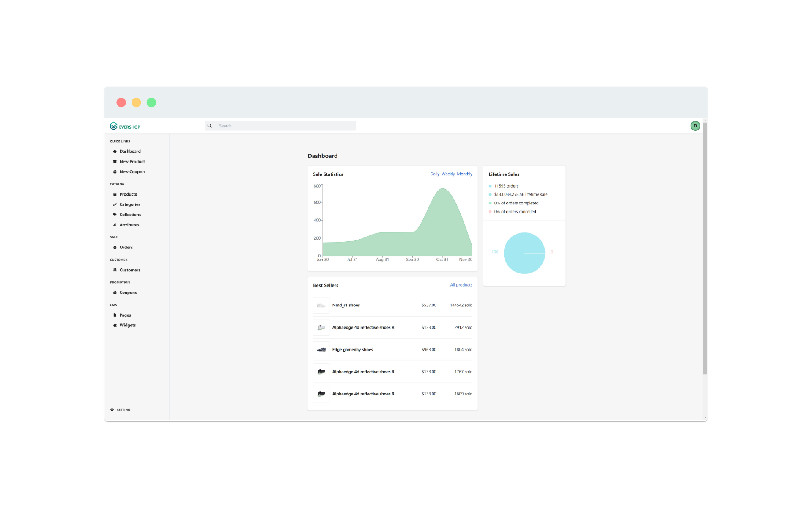Click the New Coupon gift icon

pos(115,172)
